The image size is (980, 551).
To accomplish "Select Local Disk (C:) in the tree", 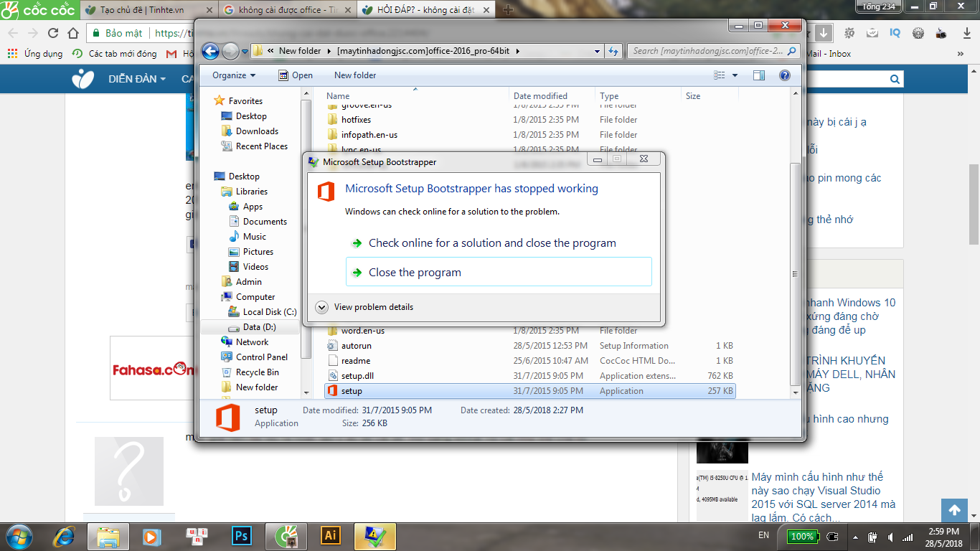I will 269,312.
